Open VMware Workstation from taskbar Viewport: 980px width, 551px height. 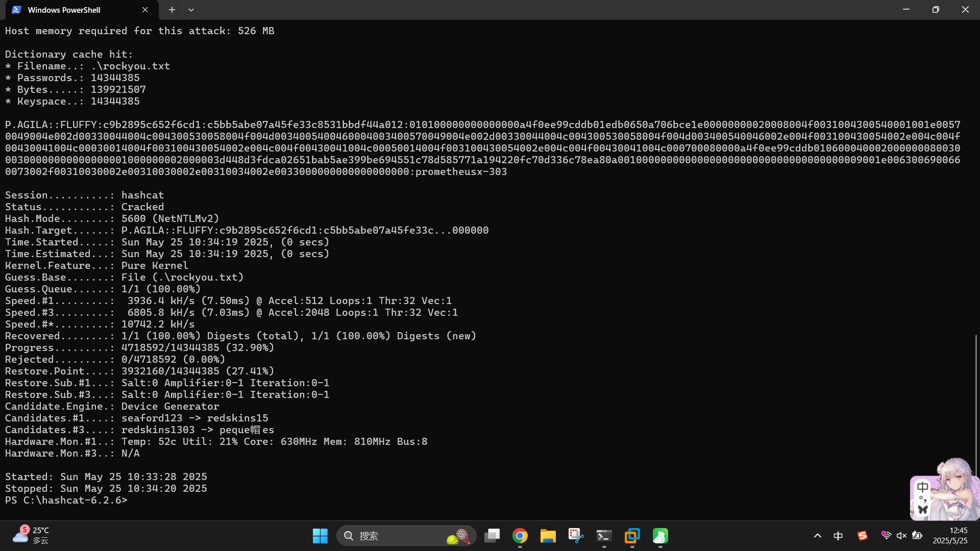click(x=632, y=536)
